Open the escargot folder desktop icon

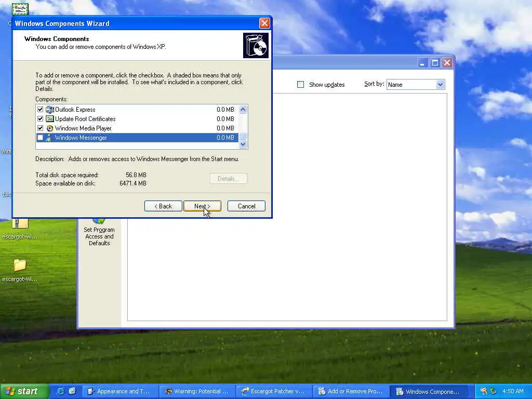[x=20, y=265]
